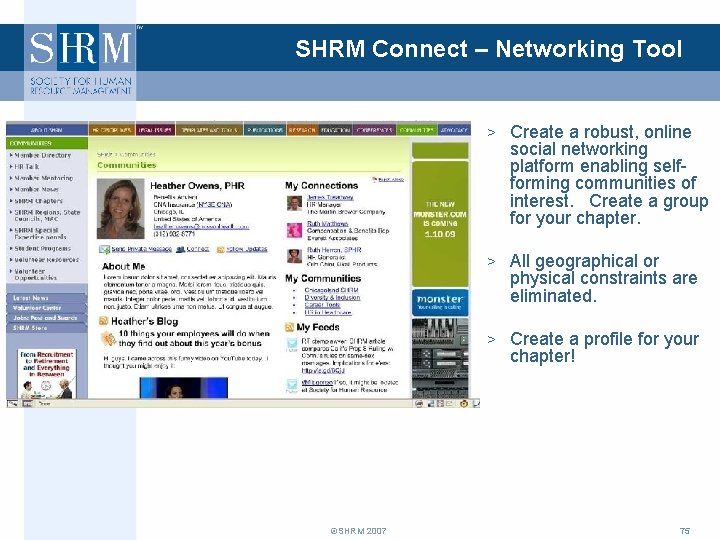Open the Conferences navigation tab

(374, 130)
